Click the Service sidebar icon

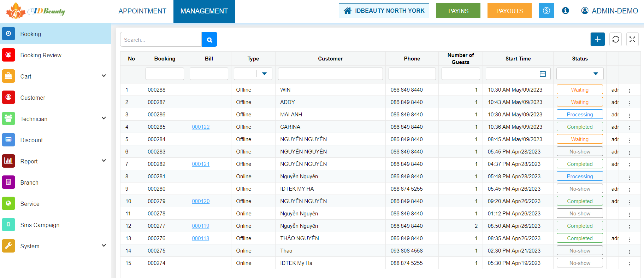(8, 203)
